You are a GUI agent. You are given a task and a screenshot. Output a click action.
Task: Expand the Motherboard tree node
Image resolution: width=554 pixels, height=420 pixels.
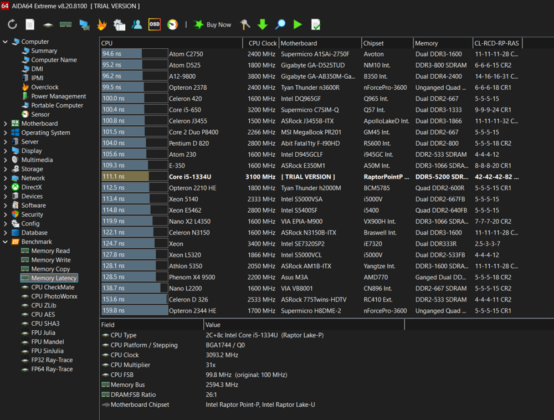coord(5,124)
